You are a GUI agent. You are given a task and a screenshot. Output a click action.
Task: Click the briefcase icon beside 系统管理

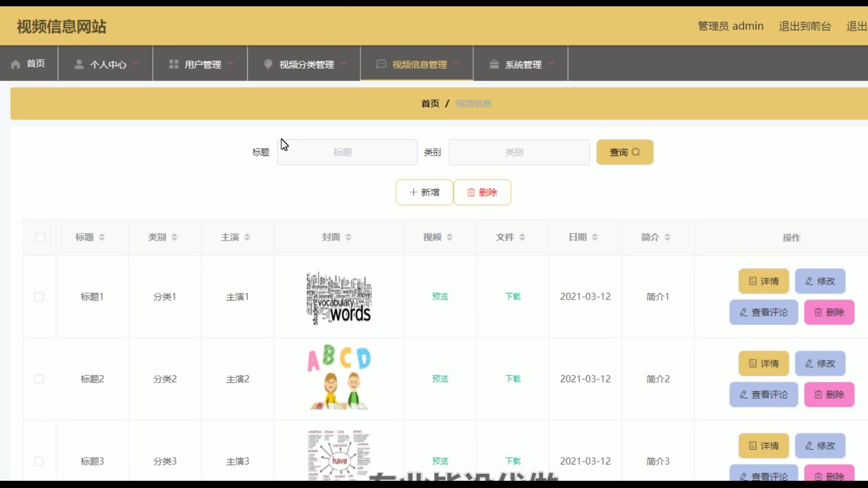494,64
